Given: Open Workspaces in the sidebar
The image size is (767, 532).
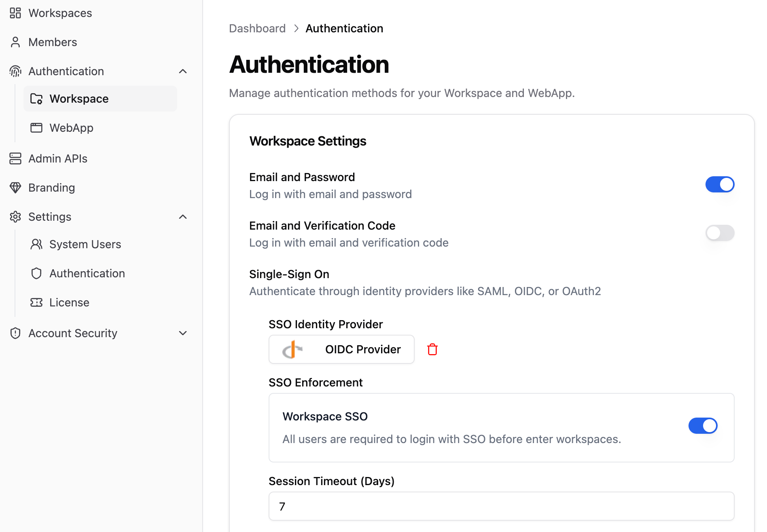Looking at the screenshot, I should pos(60,13).
